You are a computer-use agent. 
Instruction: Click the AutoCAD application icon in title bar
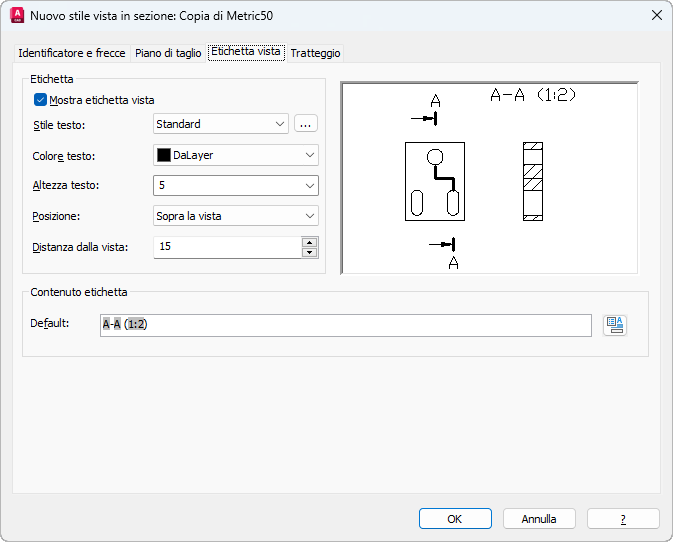[17, 15]
